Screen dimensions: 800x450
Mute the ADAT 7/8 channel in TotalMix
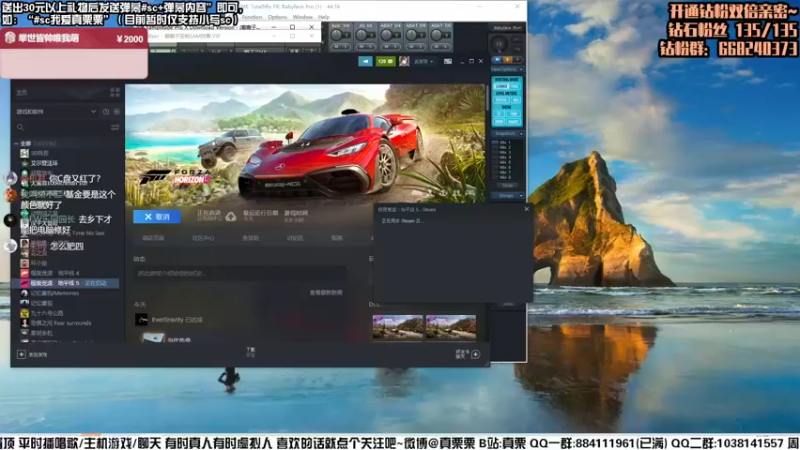click(x=437, y=47)
